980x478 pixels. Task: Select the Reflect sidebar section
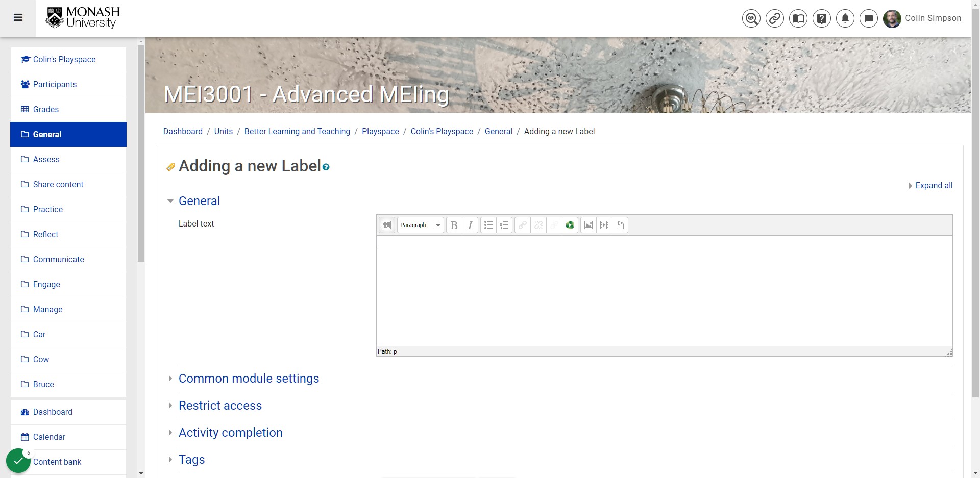pyautogui.click(x=68, y=235)
